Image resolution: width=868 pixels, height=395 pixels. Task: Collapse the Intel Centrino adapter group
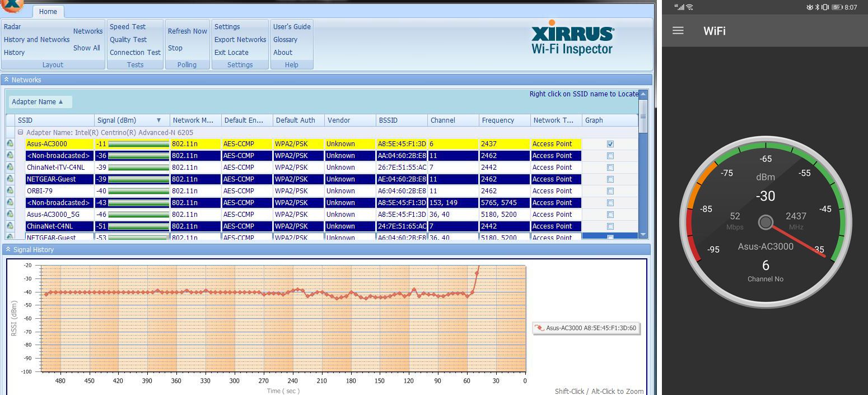click(x=20, y=133)
